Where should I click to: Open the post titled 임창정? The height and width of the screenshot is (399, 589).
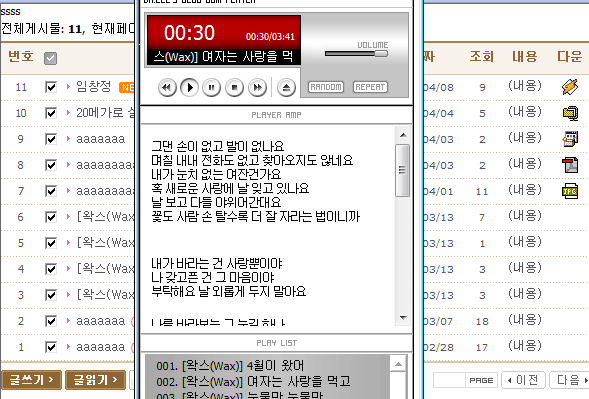[x=94, y=87]
